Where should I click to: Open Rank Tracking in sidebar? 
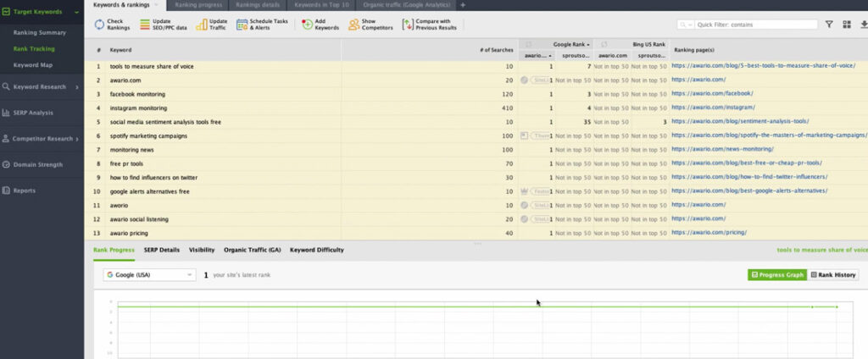pos(34,48)
